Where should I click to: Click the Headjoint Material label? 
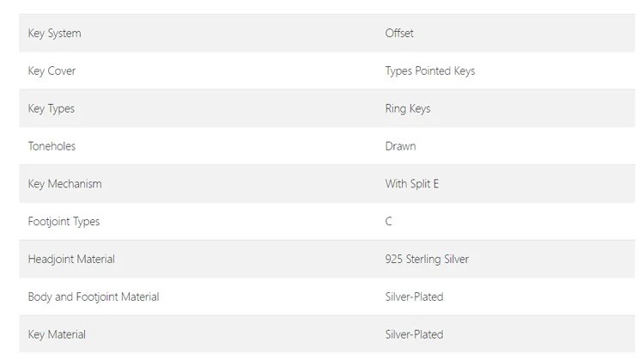tap(71, 260)
